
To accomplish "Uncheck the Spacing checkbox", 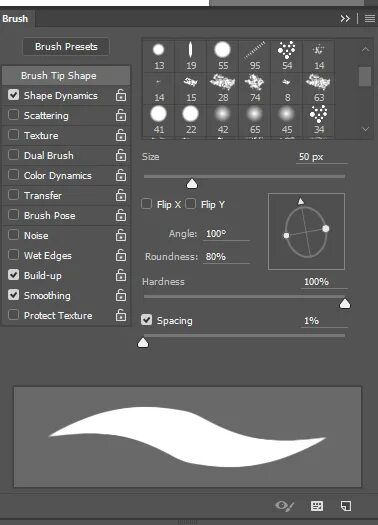I will 146,320.
